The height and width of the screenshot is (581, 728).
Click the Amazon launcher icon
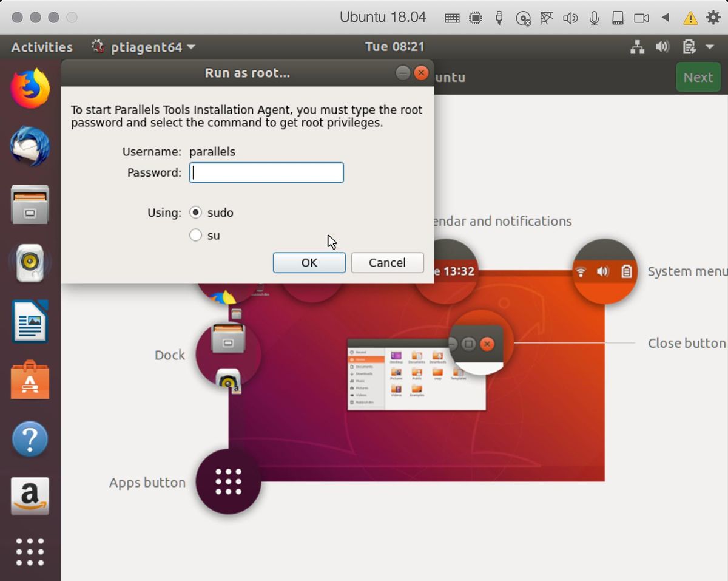click(x=30, y=496)
